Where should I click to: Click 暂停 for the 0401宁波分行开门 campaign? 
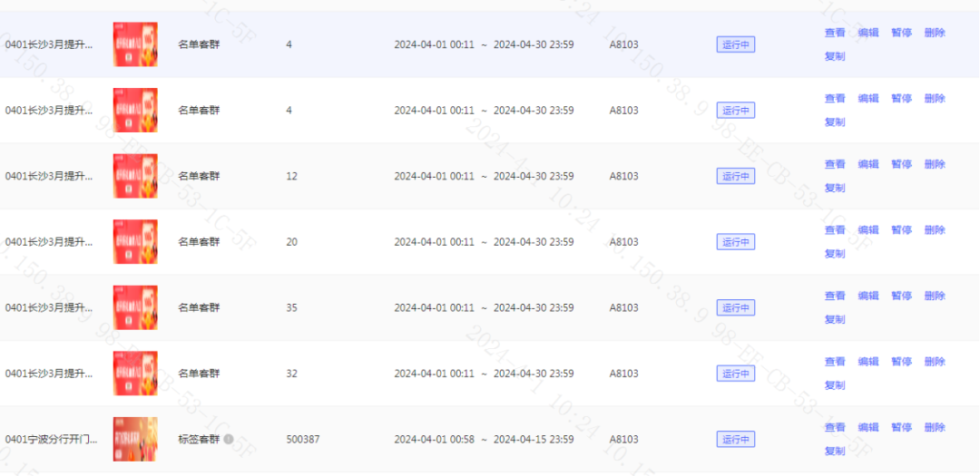point(901,427)
